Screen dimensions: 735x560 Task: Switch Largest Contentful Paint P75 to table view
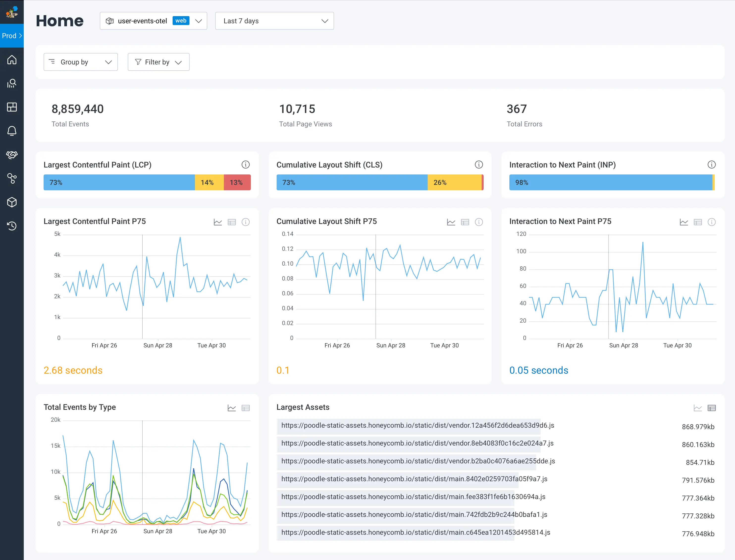232,222
